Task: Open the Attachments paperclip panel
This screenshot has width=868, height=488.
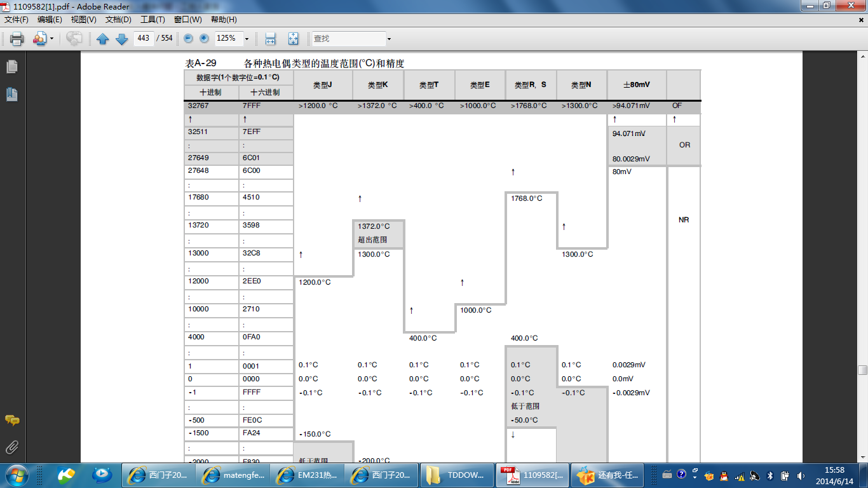Action: (11, 447)
